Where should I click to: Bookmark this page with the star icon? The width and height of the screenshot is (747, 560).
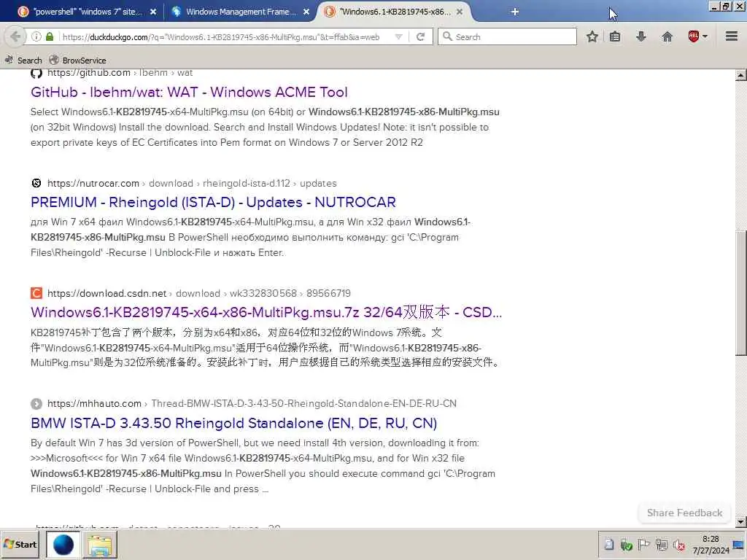592,36
